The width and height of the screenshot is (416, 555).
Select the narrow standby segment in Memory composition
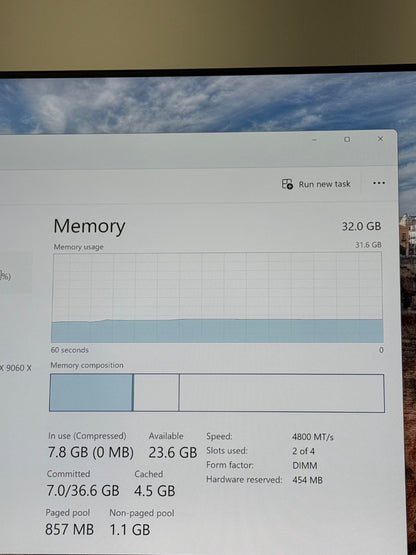coord(156,393)
